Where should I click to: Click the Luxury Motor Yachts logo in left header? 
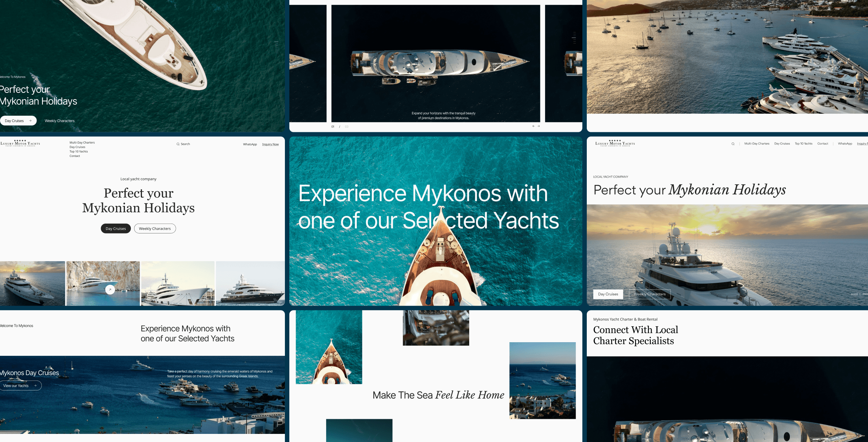pos(20,143)
